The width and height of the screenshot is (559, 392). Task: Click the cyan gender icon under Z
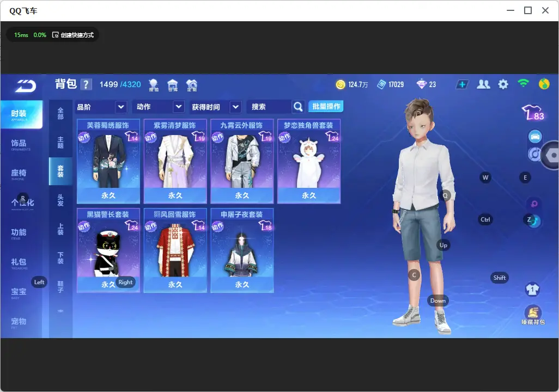[534, 221]
